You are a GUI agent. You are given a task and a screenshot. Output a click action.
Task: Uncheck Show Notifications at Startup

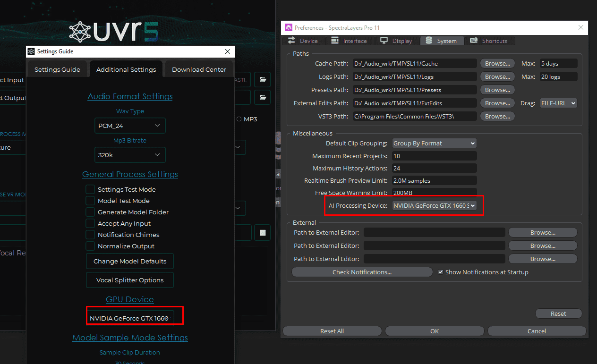pyautogui.click(x=441, y=272)
